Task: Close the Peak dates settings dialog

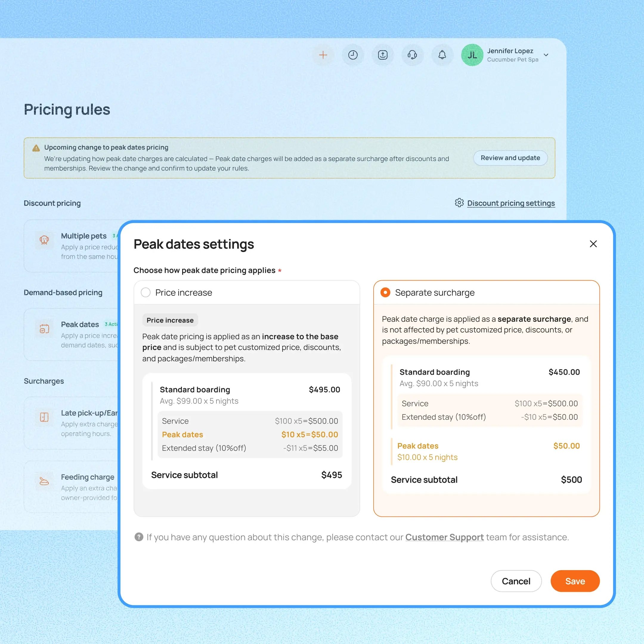Action: pyautogui.click(x=593, y=244)
